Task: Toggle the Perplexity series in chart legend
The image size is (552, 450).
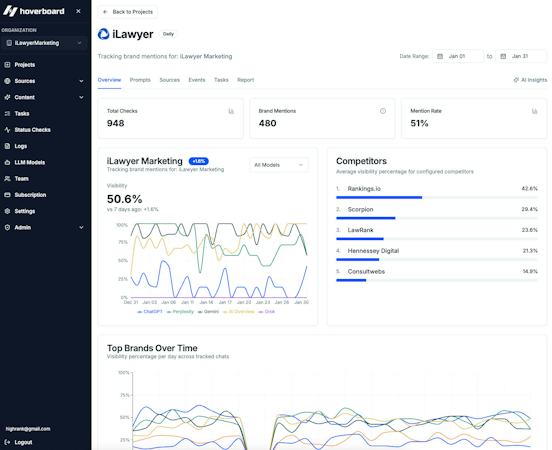Action: pyautogui.click(x=180, y=312)
